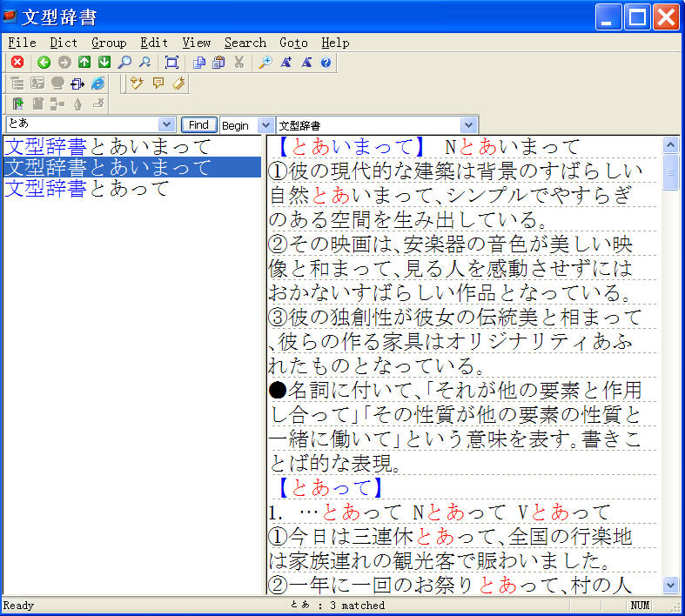The image size is (685, 616).
Task: Click the line starting ●名詞に付いて
Action: coord(455,390)
